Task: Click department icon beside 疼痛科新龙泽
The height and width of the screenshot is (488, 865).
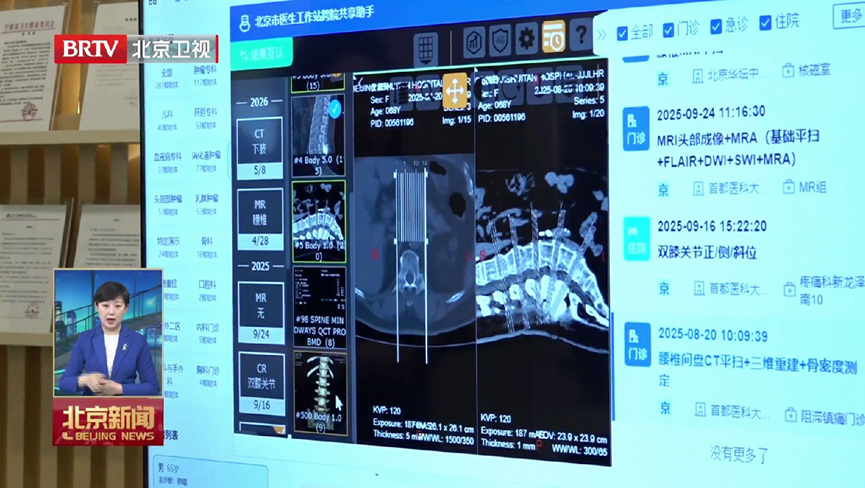Action: (x=789, y=289)
